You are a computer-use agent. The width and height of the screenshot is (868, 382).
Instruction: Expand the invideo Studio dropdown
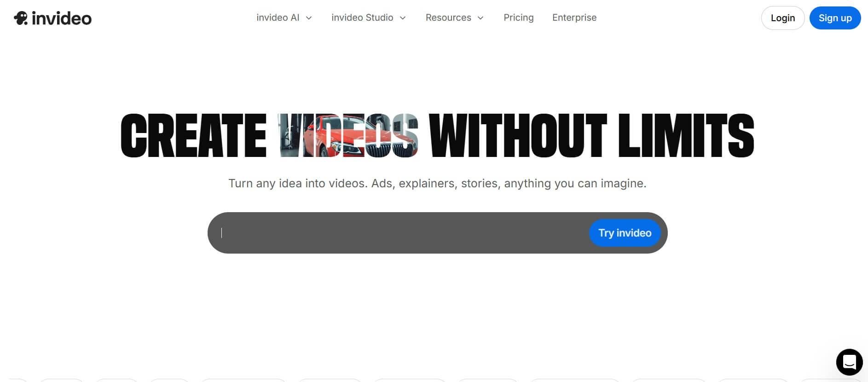pyautogui.click(x=369, y=17)
